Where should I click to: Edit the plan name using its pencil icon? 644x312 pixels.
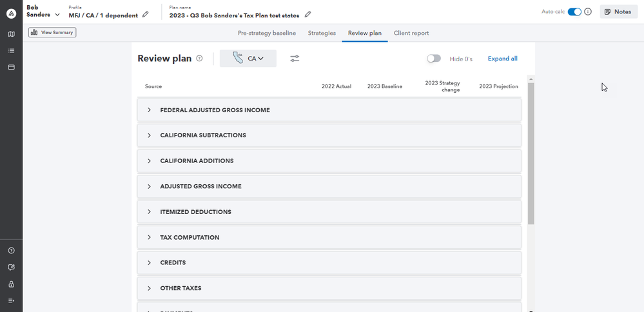click(x=307, y=14)
